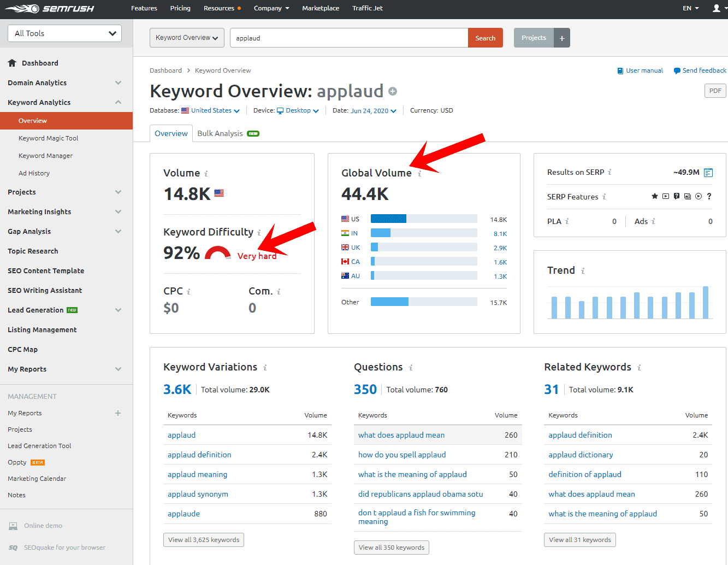This screenshot has height=565, width=728.
Task: Click the Volume info icon
Action: pyautogui.click(x=206, y=174)
